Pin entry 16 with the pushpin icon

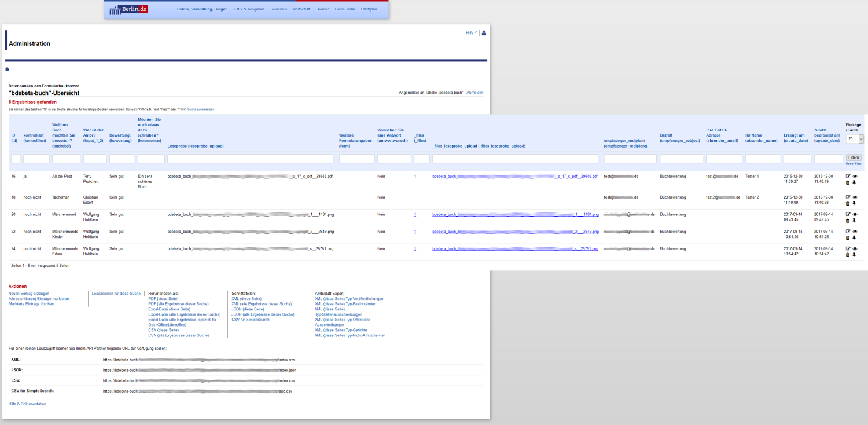854,182
